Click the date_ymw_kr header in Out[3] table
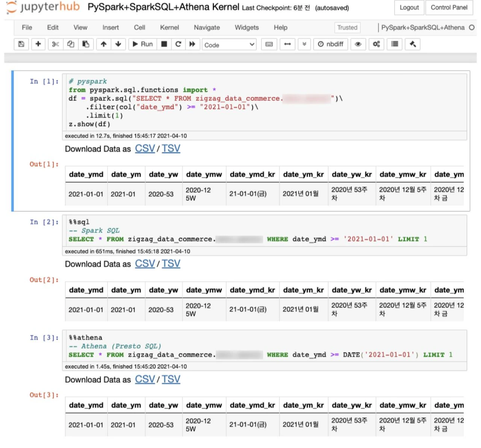The width and height of the screenshot is (481, 448). tap(403, 405)
